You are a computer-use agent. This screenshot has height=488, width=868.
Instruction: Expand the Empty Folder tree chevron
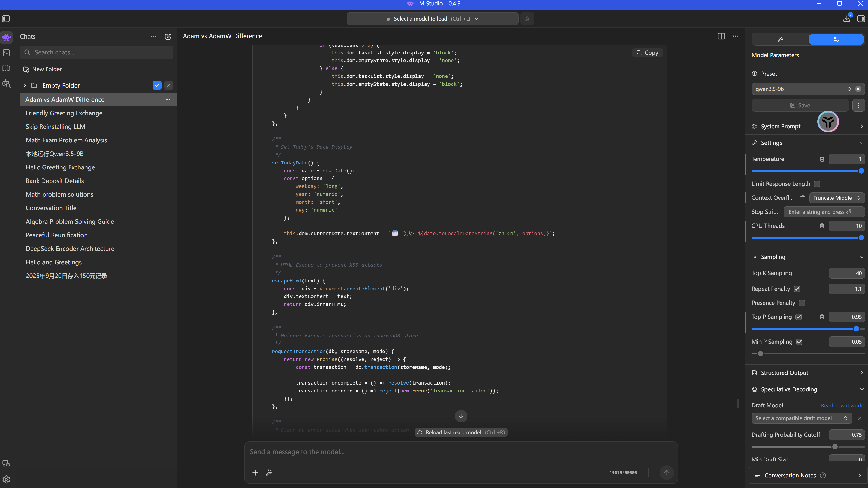(x=25, y=86)
